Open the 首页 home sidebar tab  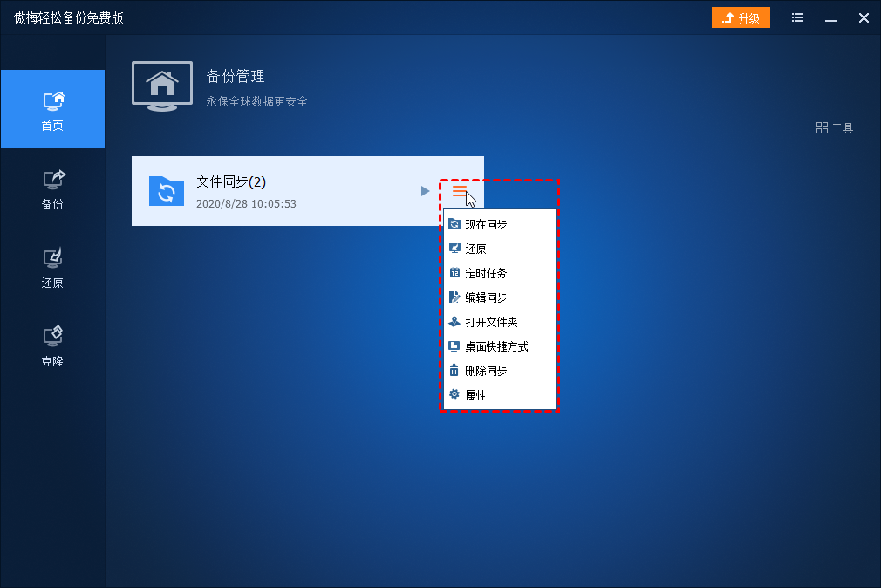click(53, 109)
